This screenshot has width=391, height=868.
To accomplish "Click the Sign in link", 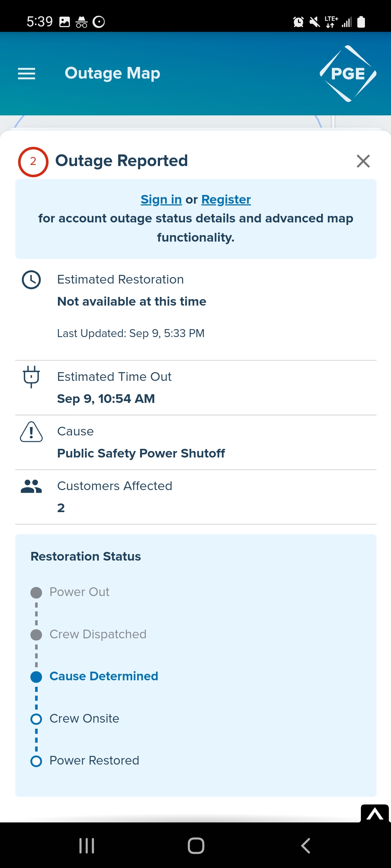I will click(x=161, y=200).
